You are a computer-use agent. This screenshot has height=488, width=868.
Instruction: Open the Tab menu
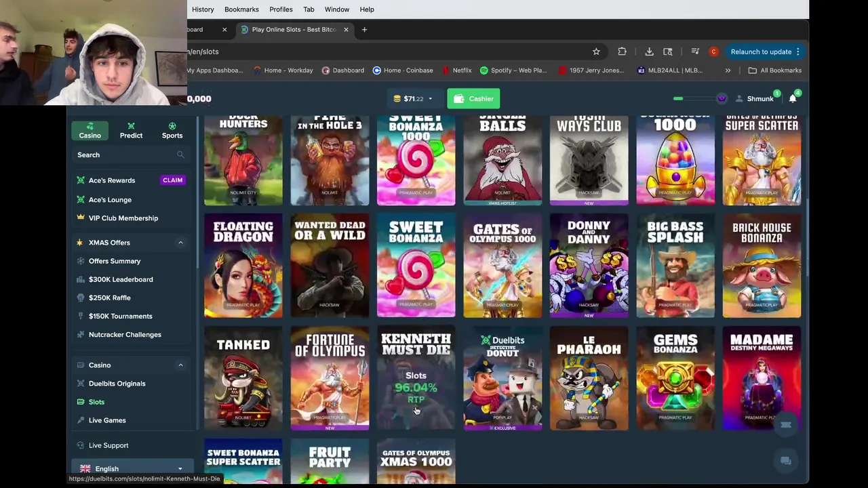[309, 9]
